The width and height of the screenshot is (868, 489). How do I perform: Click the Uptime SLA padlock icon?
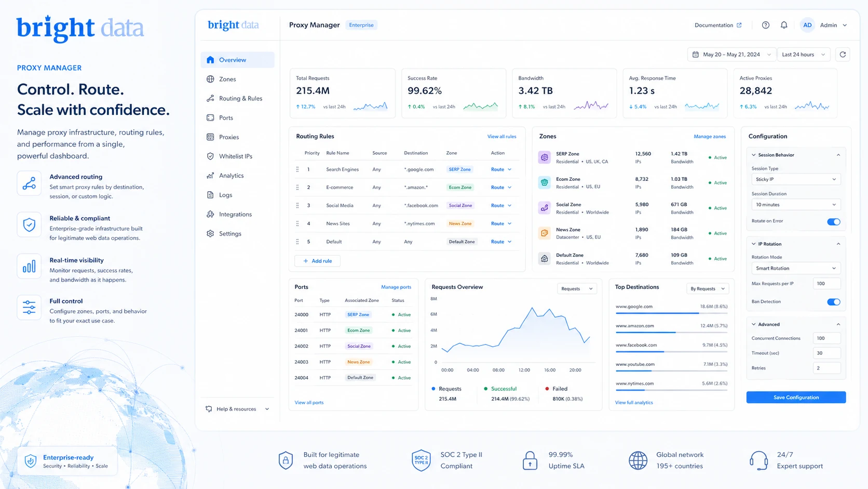[x=530, y=460]
